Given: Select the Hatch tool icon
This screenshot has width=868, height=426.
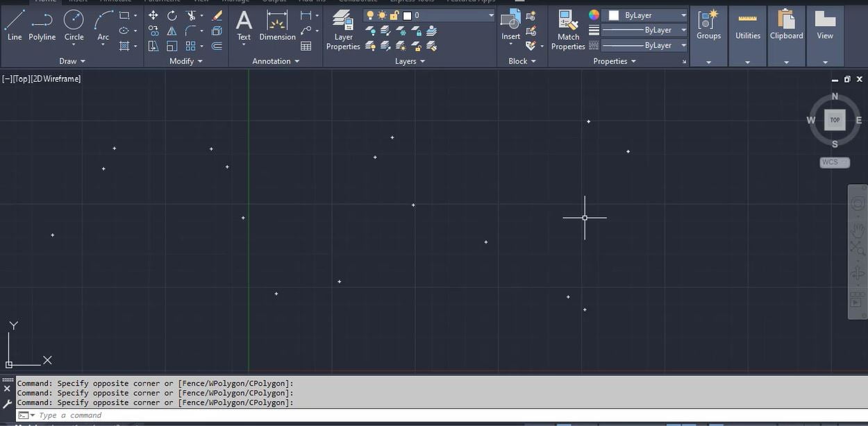Looking at the screenshot, I should coord(124,46).
